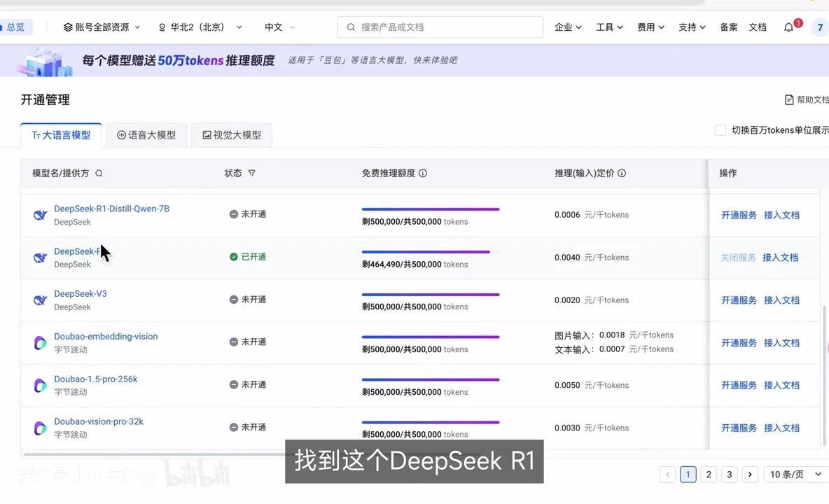Image resolution: width=829 pixels, height=504 pixels.
Task: Go to page 2 of the table
Action: 709,475
